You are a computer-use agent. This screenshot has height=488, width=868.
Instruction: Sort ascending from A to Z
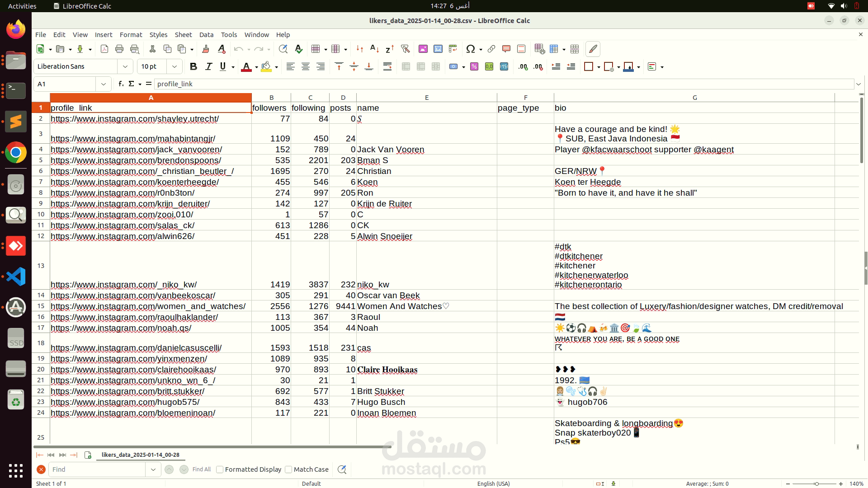coord(374,49)
